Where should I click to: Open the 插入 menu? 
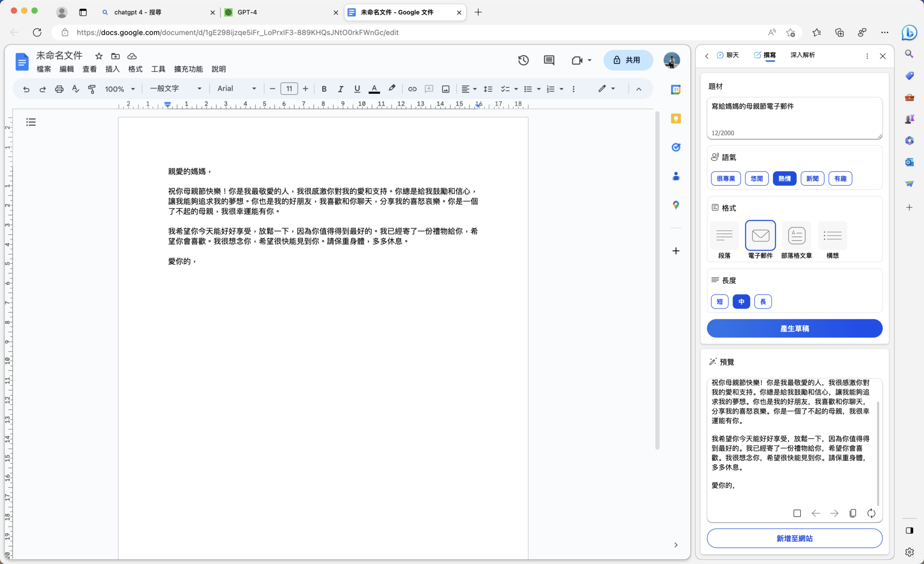point(112,69)
